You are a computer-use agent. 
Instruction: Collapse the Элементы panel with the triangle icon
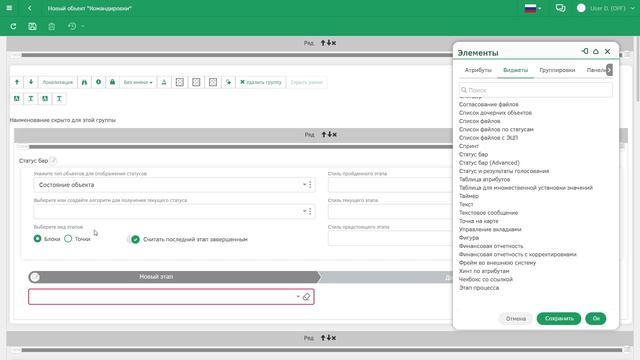[596, 51]
